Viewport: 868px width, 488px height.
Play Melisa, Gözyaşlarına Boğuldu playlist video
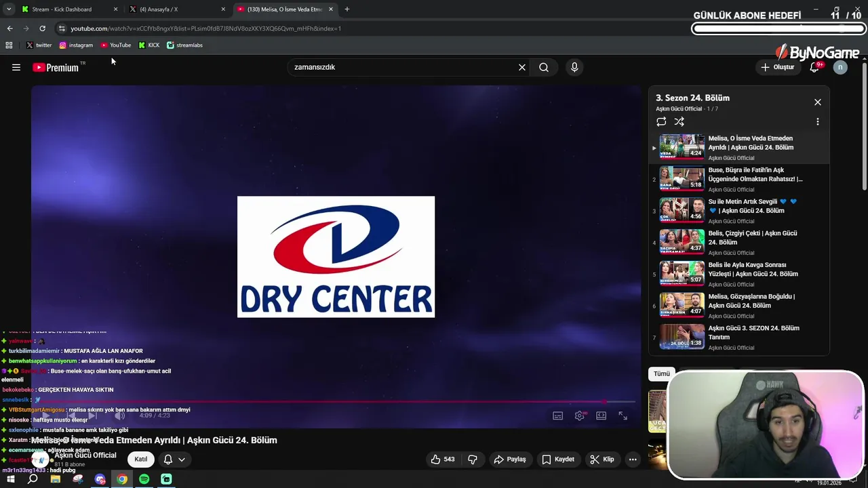coord(739,306)
